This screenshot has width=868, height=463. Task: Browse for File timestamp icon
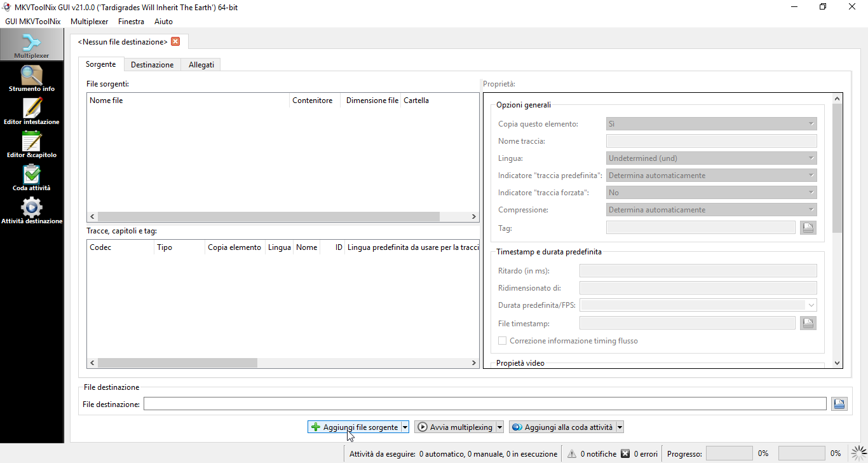808,323
